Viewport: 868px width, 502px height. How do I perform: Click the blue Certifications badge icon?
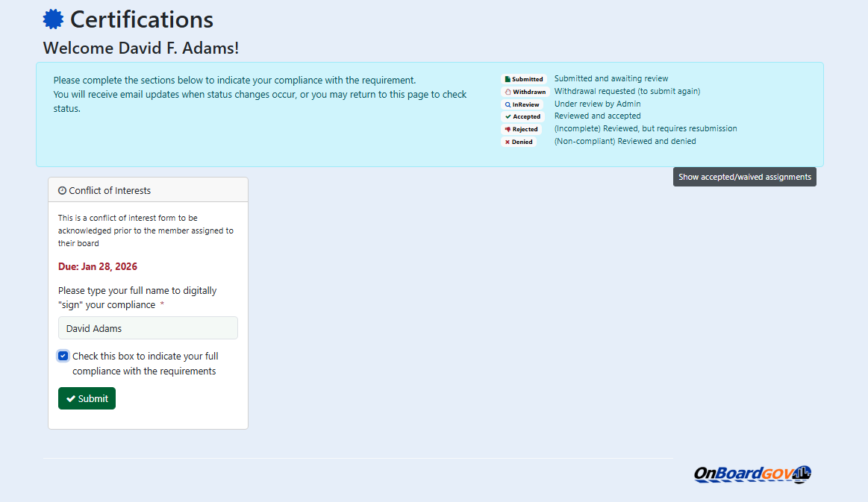pos(53,19)
